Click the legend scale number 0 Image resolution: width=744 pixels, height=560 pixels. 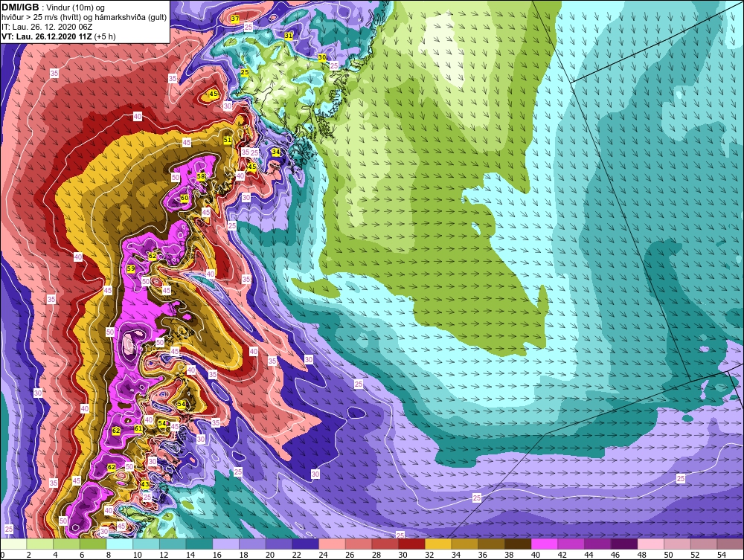pyautogui.click(x=2, y=555)
